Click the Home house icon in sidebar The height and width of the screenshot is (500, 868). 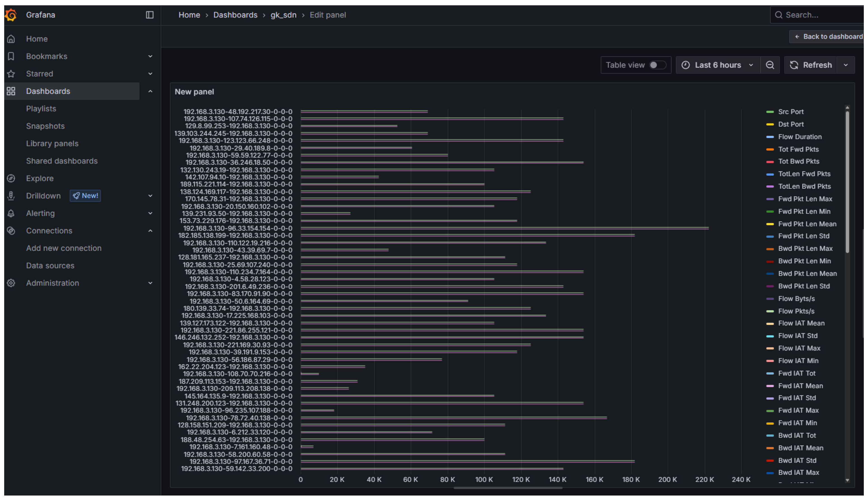(x=11, y=39)
